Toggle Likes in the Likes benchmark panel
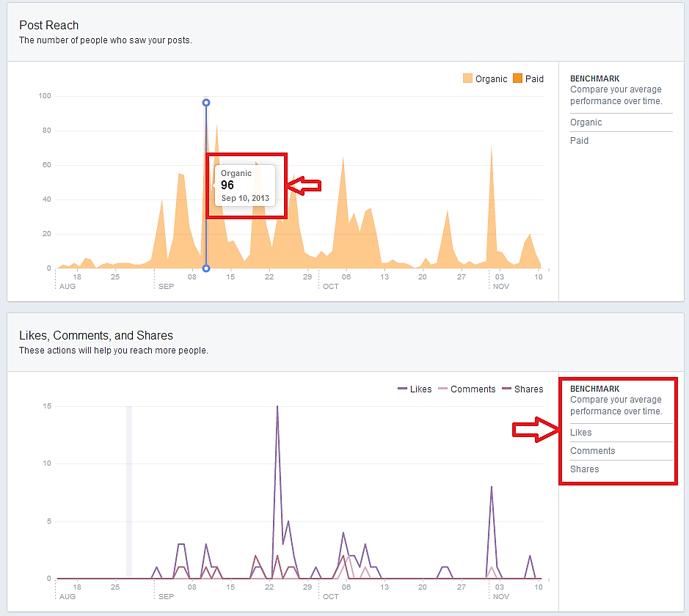The height and width of the screenshot is (616, 689). click(580, 432)
